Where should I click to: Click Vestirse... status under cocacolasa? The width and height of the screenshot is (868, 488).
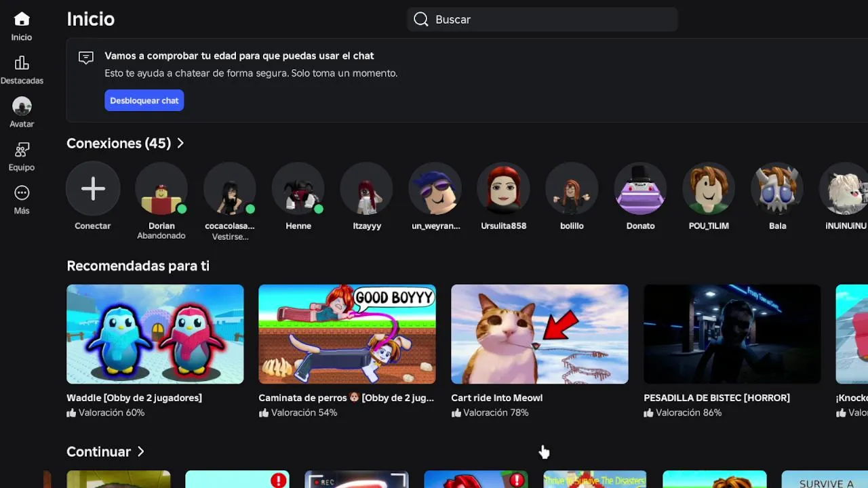click(230, 237)
